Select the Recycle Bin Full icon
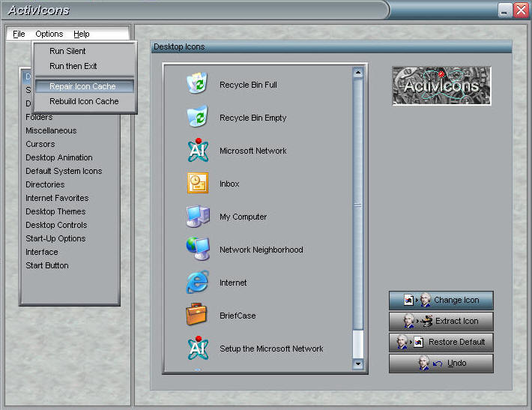 click(x=197, y=82)
